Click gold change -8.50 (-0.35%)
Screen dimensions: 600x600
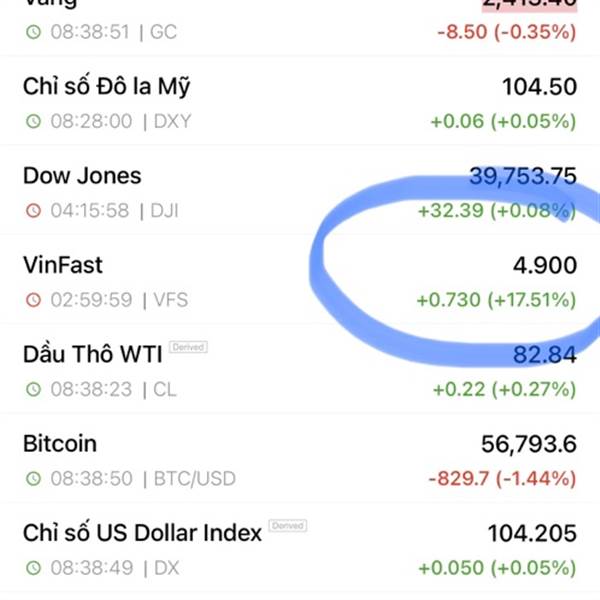(x=507, y=32)
